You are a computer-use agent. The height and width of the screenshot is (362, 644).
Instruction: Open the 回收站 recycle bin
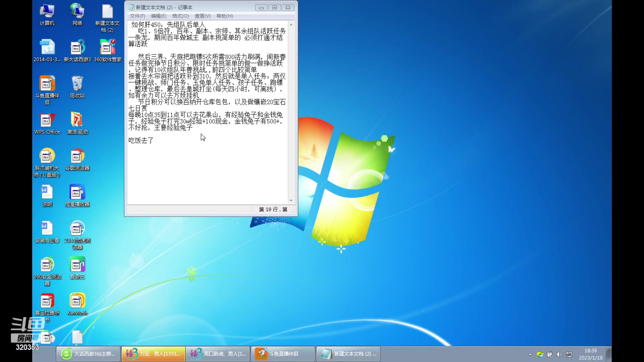(77, 87)
